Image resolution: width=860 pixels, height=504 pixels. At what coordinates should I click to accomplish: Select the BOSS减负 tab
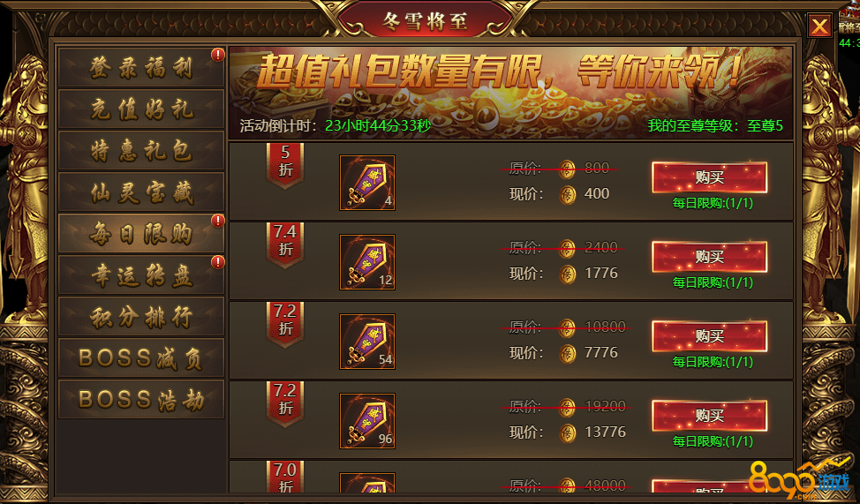click(x=141, y=358)
